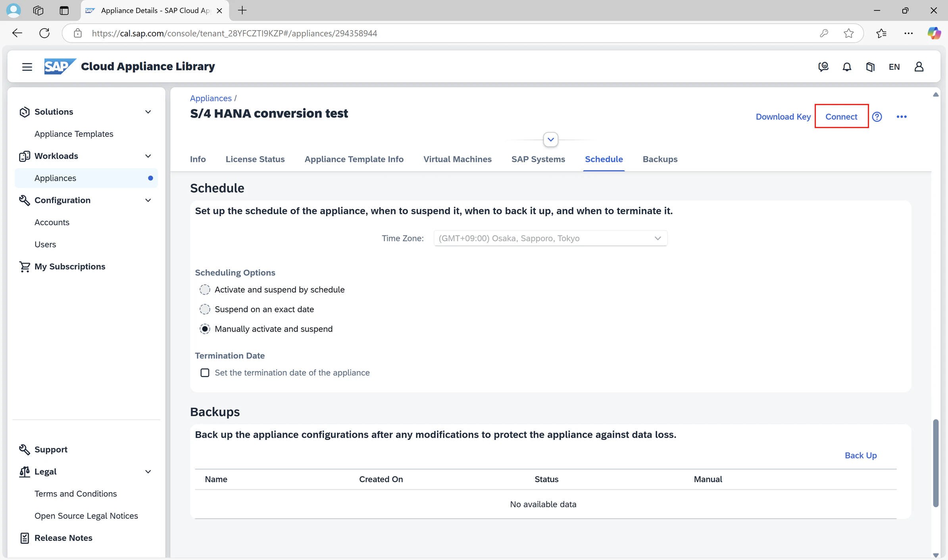Screen dimensions: 948x560
Task: Open the documentation book icon
Action: (870, 67)
